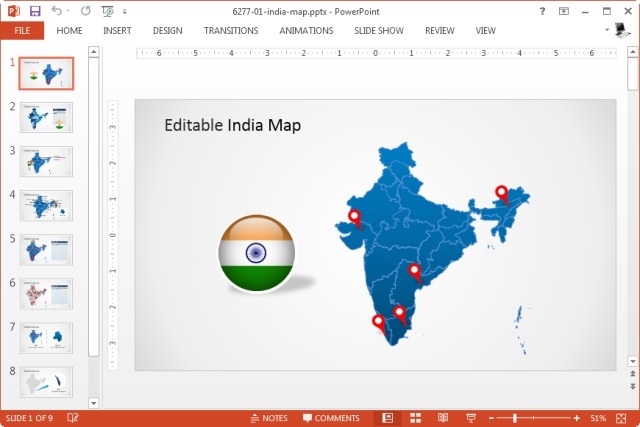Click the zoom out minus button
Viewport: 640px width, 427px height.
491,418
